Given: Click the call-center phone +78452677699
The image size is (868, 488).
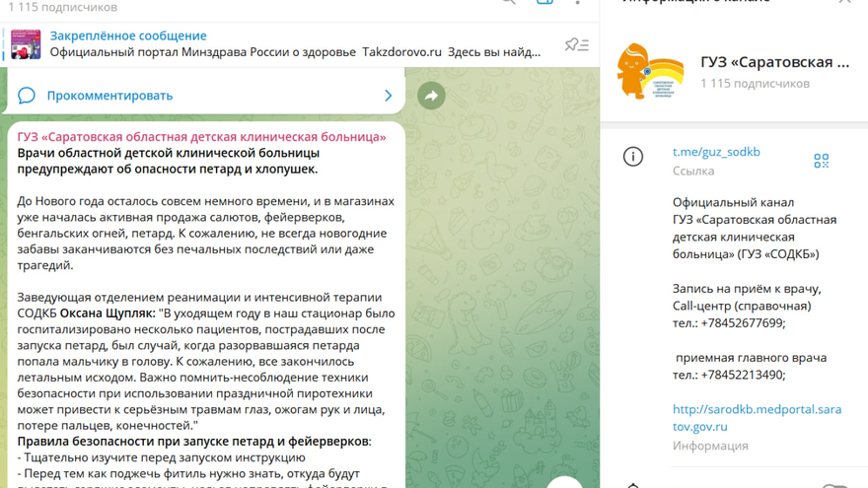Looking at the screenshot, I should click(742, 323).
